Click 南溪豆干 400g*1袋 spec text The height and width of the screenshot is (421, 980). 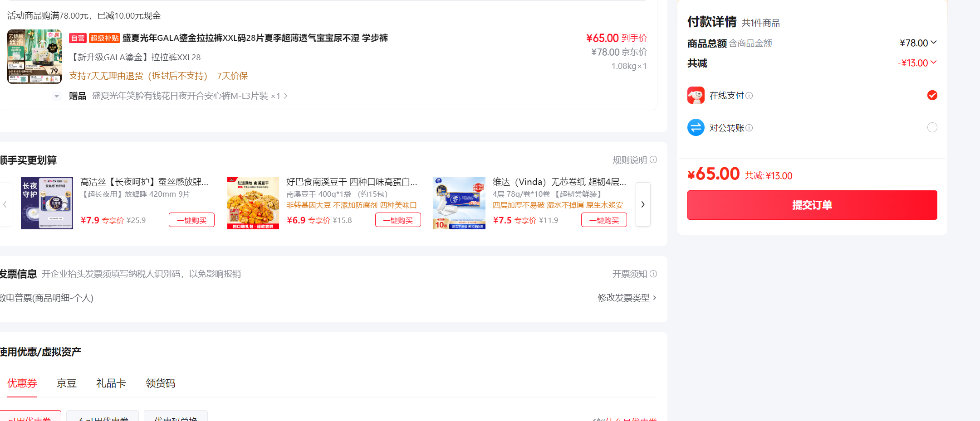[337, 194]
